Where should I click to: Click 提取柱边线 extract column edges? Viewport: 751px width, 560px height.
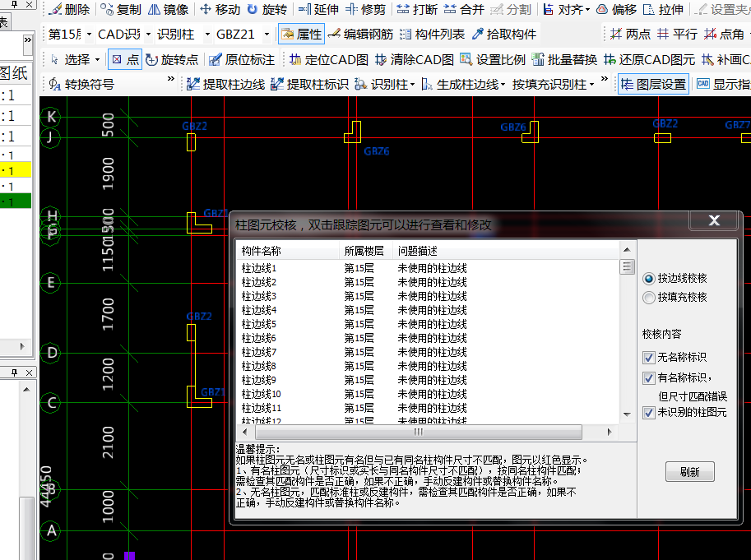point(225,84)
